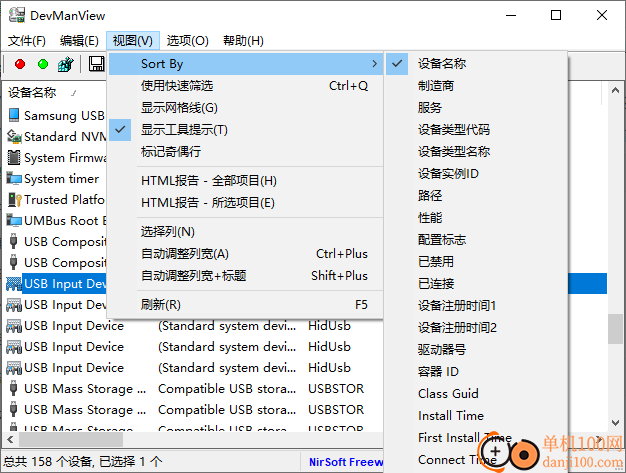Choose 刷新(R) menu item
Image resolution: width=626 pixels, height=473 pixels.
246,305
